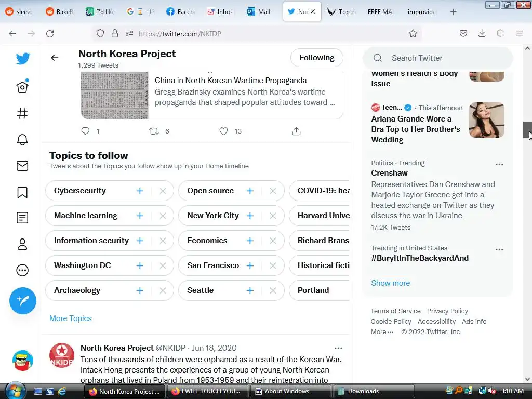Expand the footer More link

(x=382, y=332)
